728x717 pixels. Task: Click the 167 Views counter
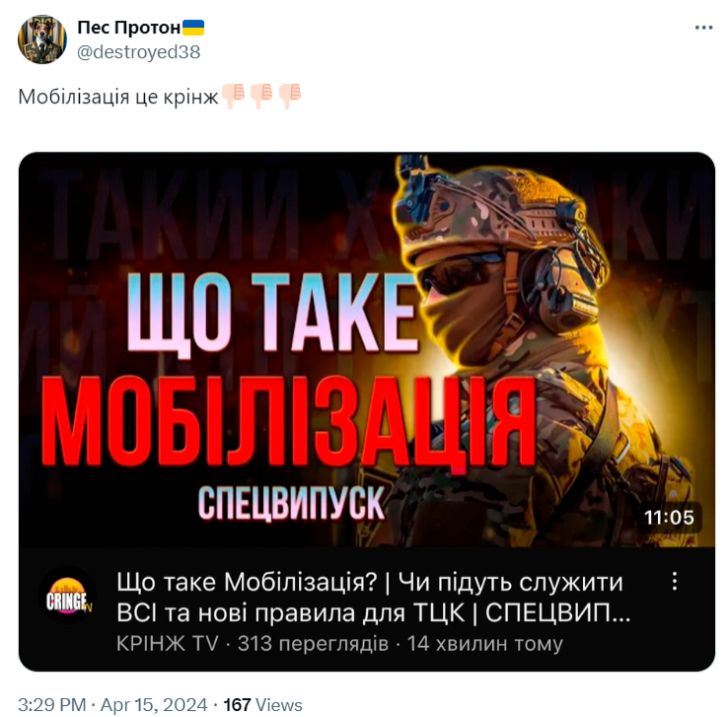click(262, 704)
